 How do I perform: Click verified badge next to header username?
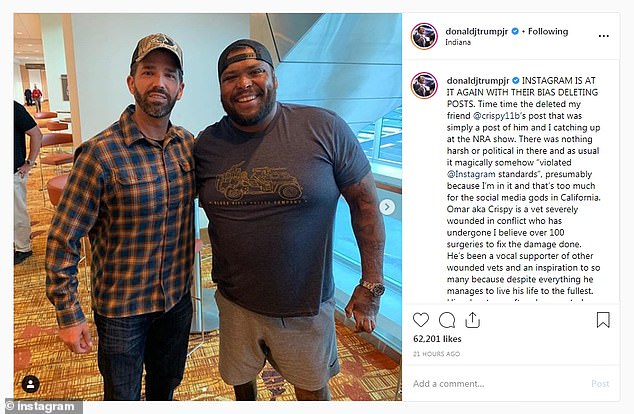(516, 31)
